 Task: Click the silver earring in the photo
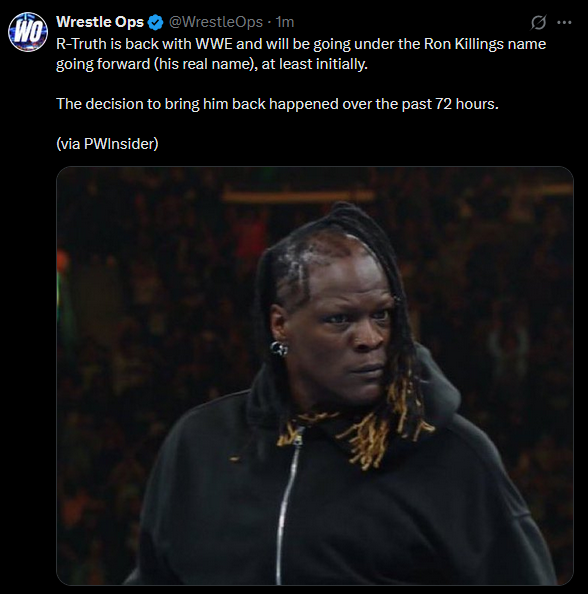[x=279, y=349]
